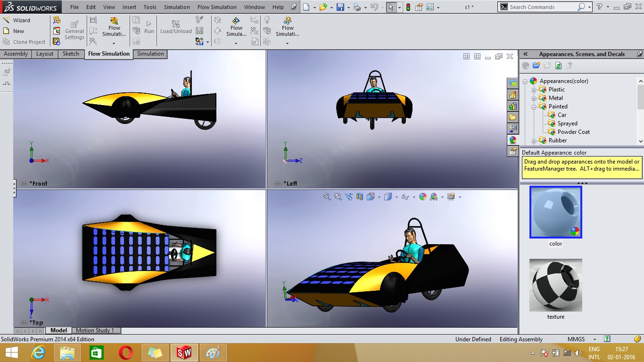This screenshot has width=644, height=362.
Task: Click the Print icon in title bar
Action: 357,7
